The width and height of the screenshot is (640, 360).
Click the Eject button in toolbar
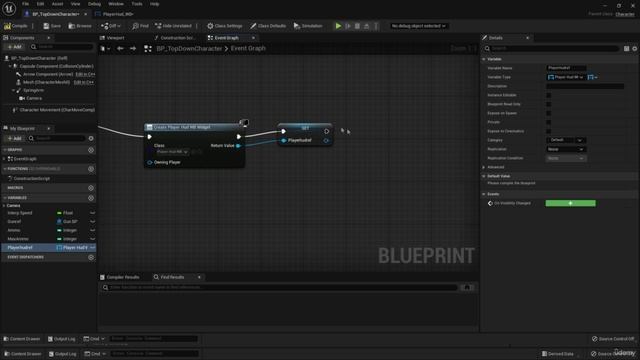367,26
